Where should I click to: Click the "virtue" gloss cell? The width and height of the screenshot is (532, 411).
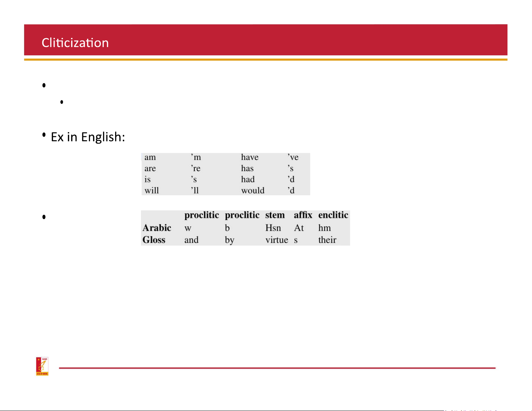point(277,240)
